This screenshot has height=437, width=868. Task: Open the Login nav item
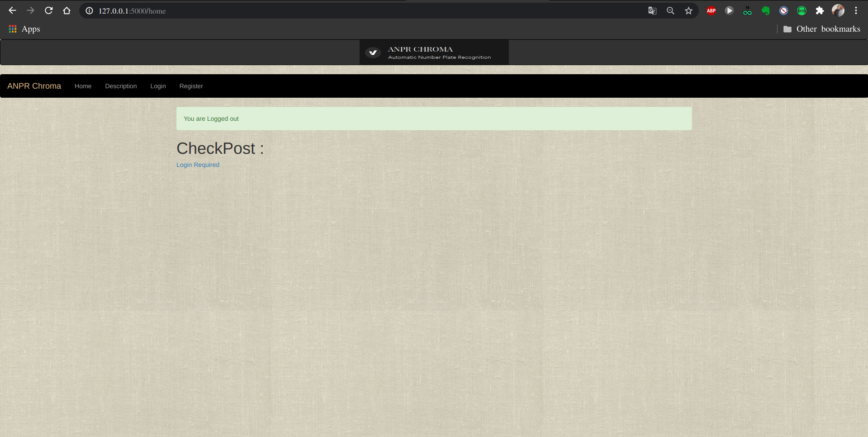pyautogui.click(x=158, y=86)
